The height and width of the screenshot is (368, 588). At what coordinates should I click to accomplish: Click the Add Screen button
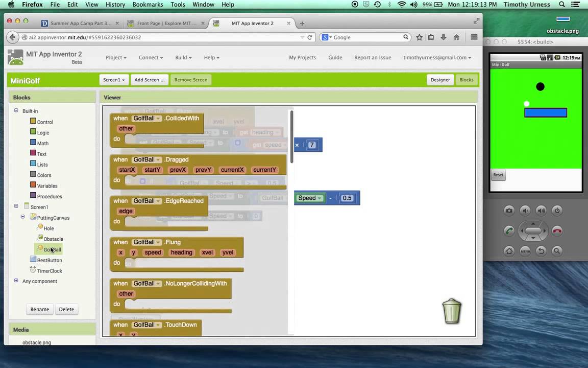tap(149, 80)
